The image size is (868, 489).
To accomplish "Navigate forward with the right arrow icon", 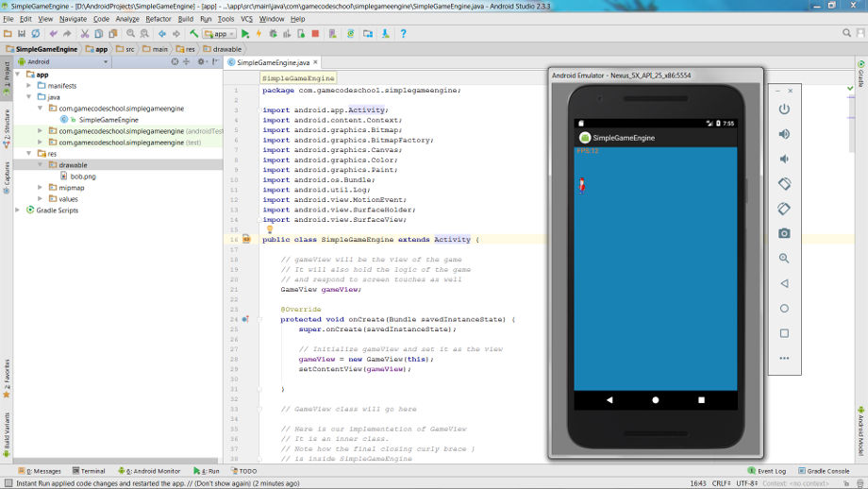I will pyautogui.click(x=176, y=34).
